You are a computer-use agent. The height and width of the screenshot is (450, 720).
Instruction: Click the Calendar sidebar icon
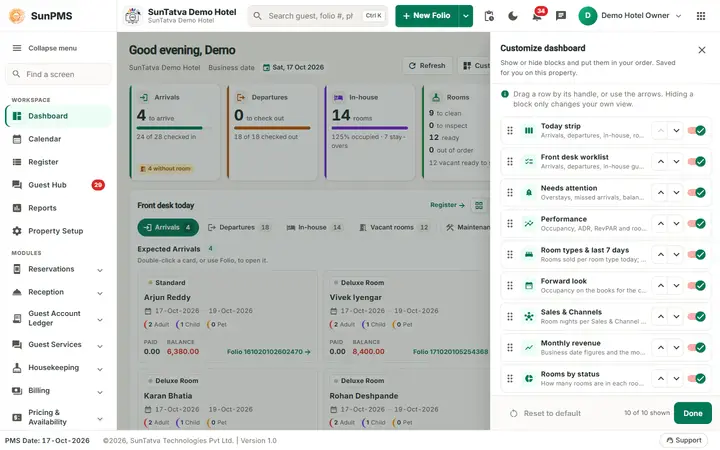[x=17, y=139]
